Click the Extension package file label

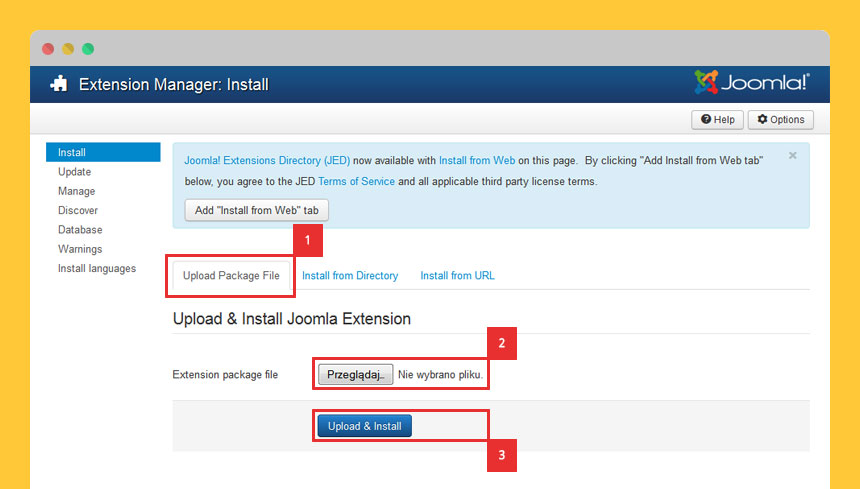pos(225,375)
